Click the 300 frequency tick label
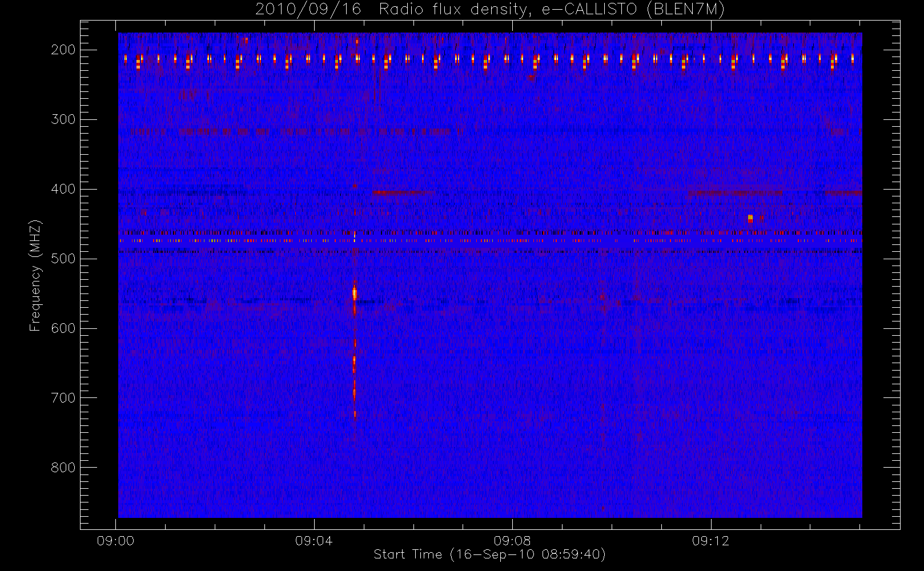Viewport: 924px width, 571px height. [63, 119]
